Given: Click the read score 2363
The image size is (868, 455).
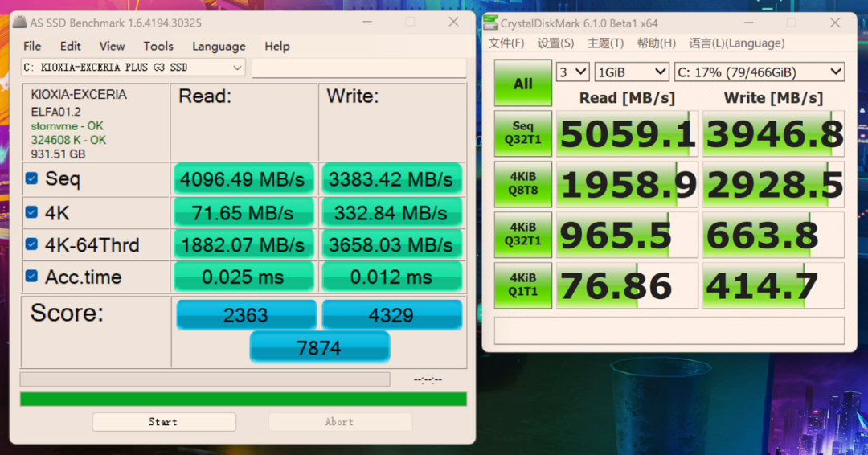Looking at the screenshot, I should pyautogui.click(x=246, y=315).
